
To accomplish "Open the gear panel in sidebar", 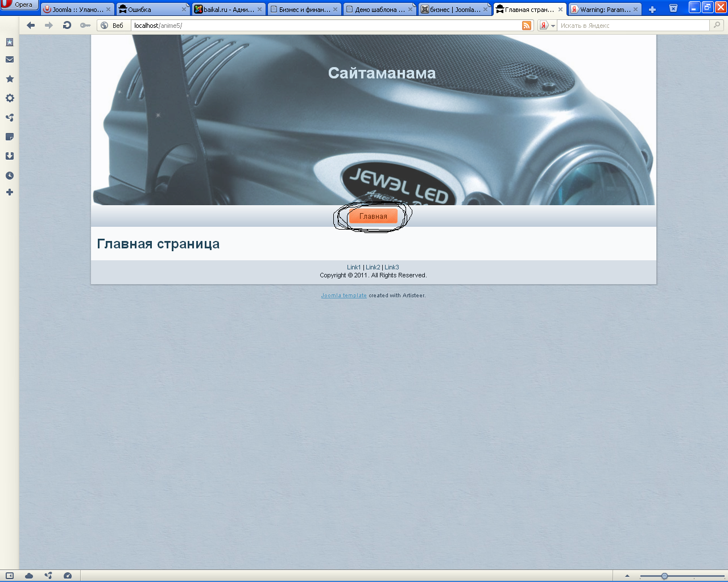I will [10, 98].
